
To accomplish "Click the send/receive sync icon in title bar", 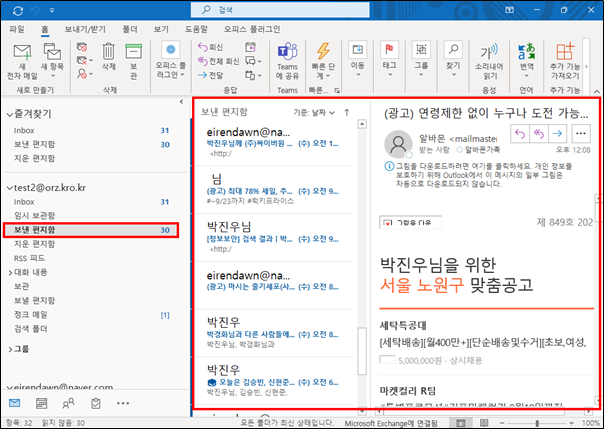I will (x=18, y=10).
